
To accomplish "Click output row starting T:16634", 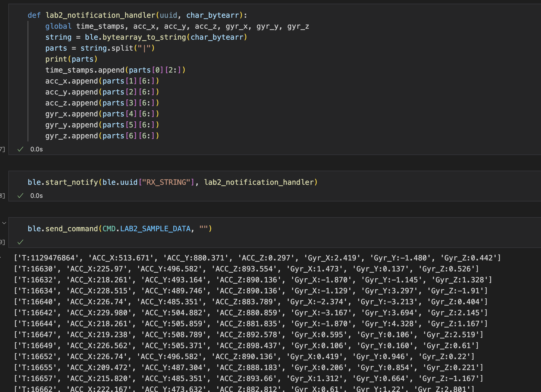I will tap(251, 291).
